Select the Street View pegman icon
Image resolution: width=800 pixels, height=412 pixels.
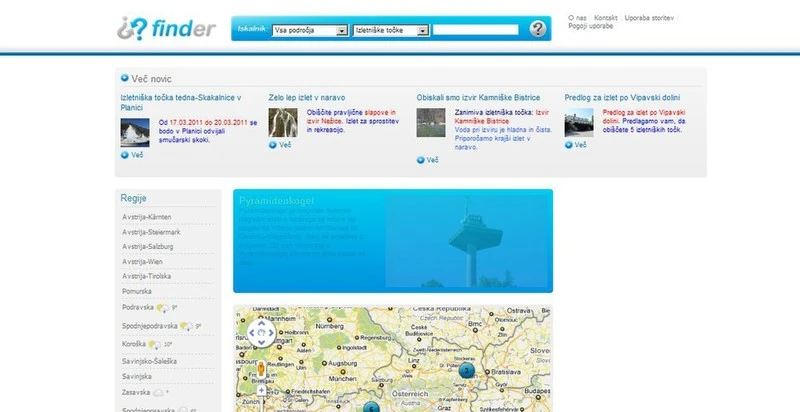(261, 369)
